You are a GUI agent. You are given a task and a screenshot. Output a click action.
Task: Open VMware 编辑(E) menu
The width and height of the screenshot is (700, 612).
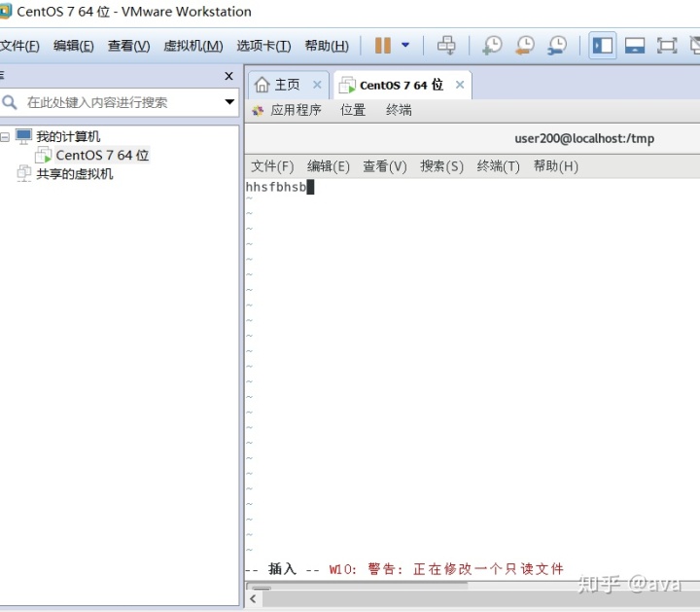(x=74, y=46)
